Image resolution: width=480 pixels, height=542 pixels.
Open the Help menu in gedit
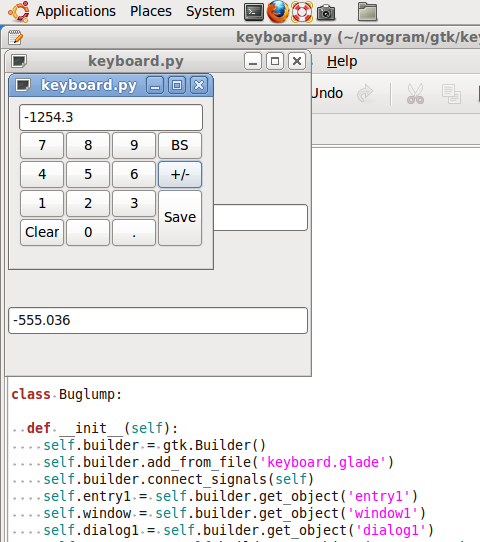342,61
